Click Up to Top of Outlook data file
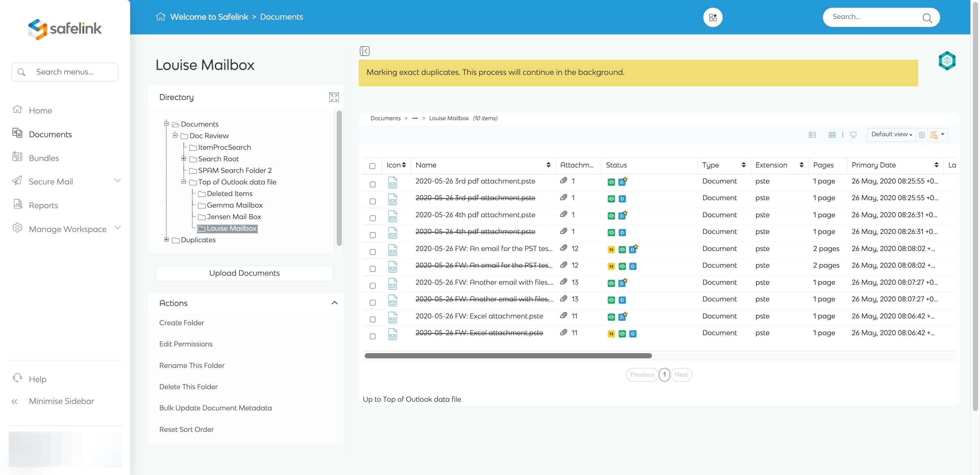980x475 pixels. 412,399
